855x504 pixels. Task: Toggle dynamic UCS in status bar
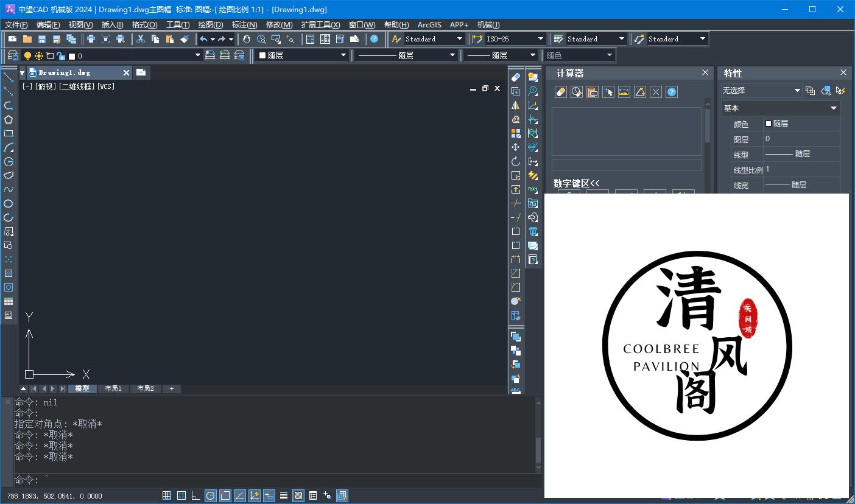[255, 495]
